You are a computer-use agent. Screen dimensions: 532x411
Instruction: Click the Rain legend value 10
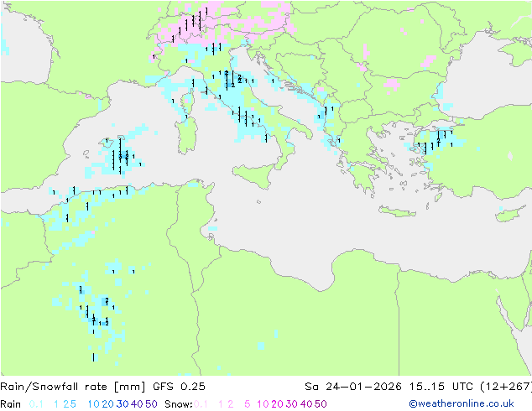pyautogui.click(x=94, y=404)
